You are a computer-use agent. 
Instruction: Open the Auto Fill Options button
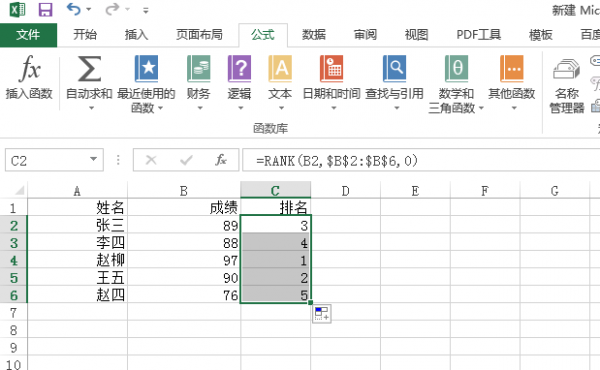point(321,314)
